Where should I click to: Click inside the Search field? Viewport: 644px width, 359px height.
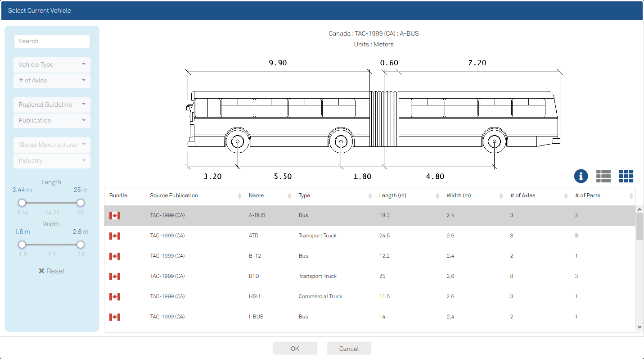pyautogui.click(x=51, y=41)
